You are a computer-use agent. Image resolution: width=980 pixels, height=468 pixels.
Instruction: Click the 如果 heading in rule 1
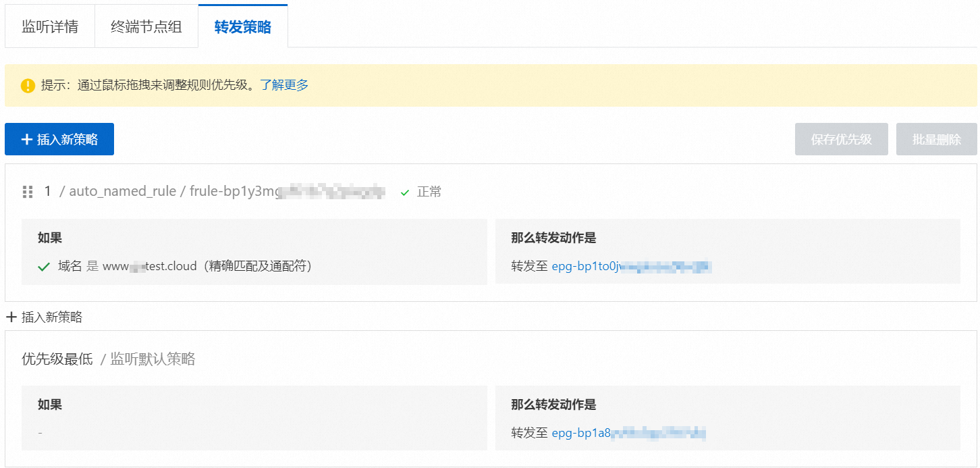[50, 238]
